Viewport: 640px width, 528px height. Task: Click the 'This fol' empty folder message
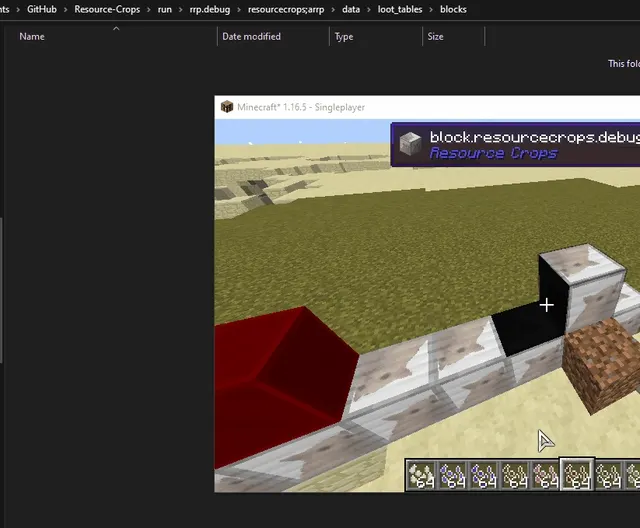[624, 64]
